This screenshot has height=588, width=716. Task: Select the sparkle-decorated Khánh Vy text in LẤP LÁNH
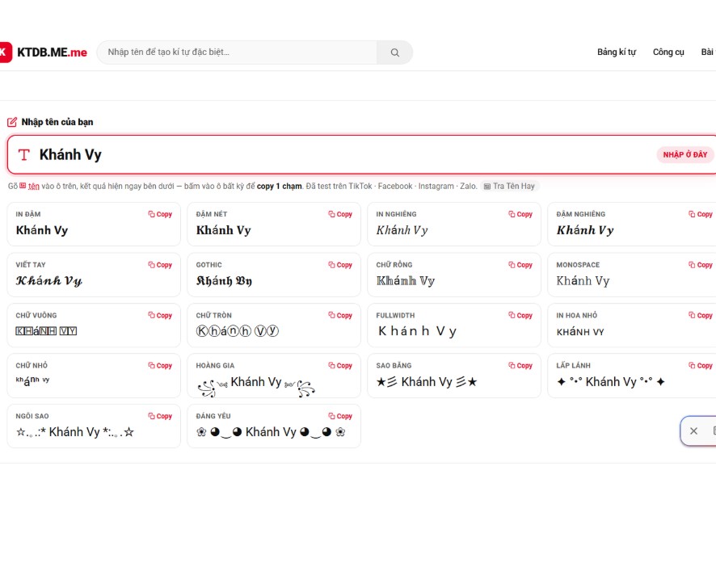coord(610,382)
